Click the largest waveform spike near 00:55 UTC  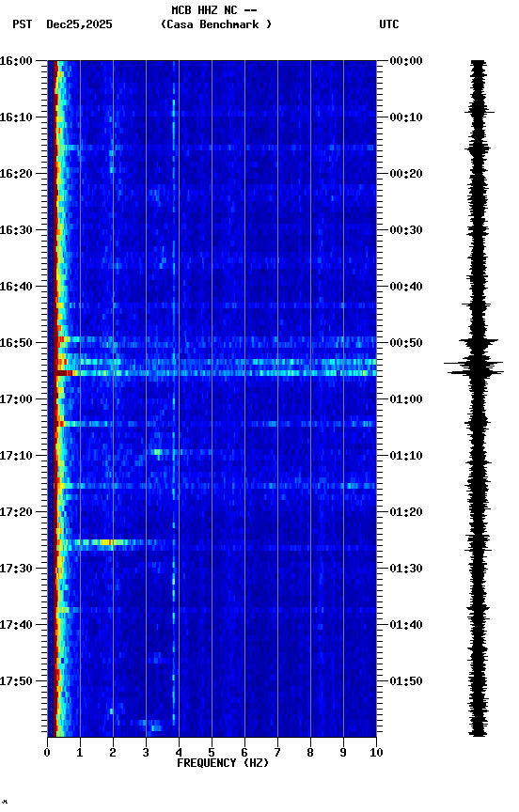474,367
